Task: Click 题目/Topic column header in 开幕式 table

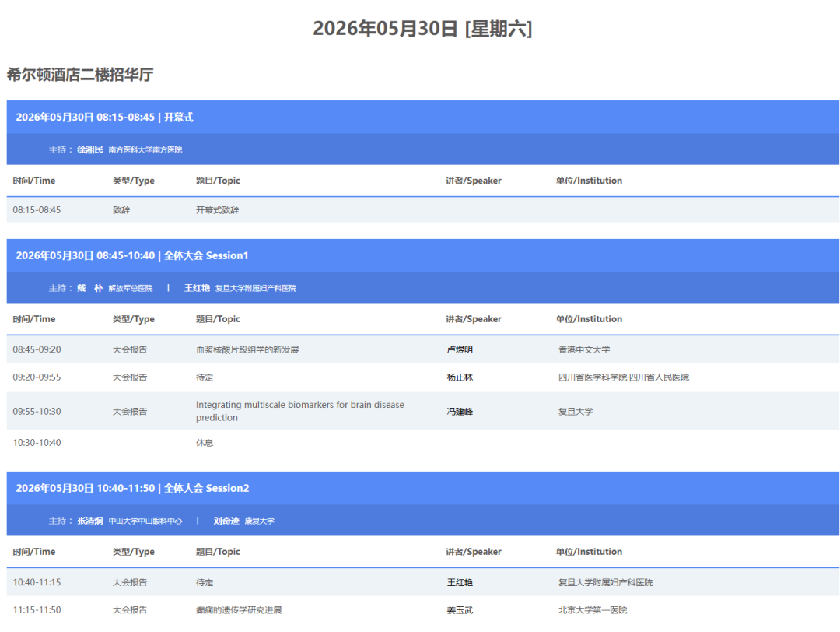Action: tap(218, 181)
